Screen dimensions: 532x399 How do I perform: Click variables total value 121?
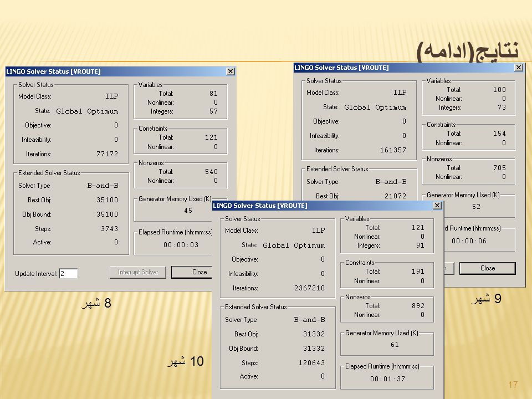[x=418, y=227]
